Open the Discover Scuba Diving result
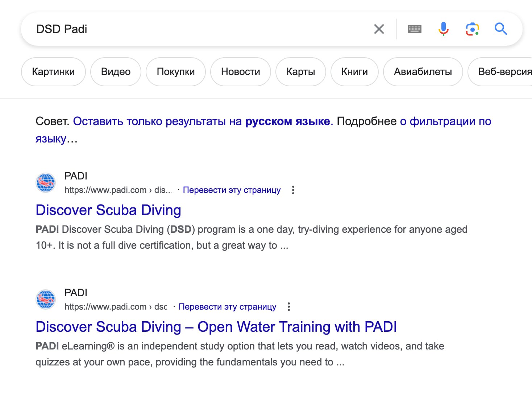The width and height of the screenshot is (532, 393). point(108,210)
